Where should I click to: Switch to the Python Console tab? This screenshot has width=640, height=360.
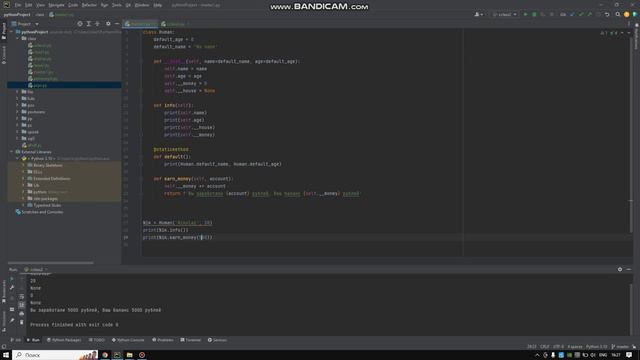tap(128, 340)
